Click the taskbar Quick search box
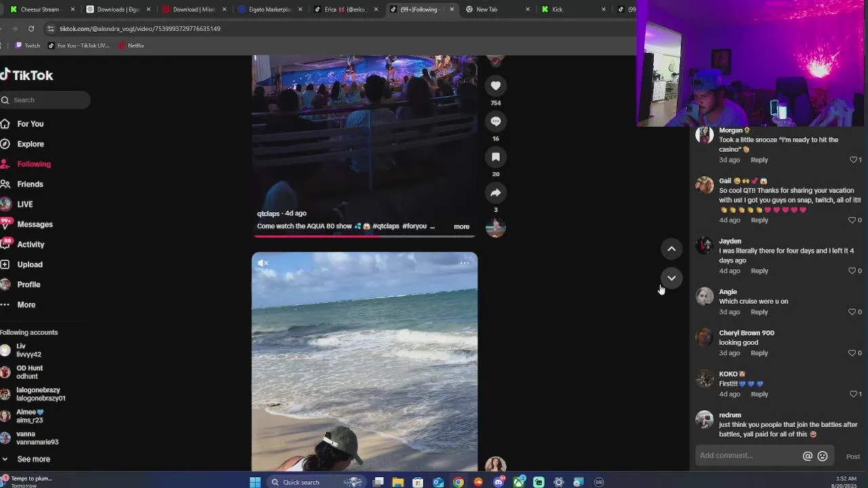The width and height of the screenshot is (868, 488). (x=317, y=482)
